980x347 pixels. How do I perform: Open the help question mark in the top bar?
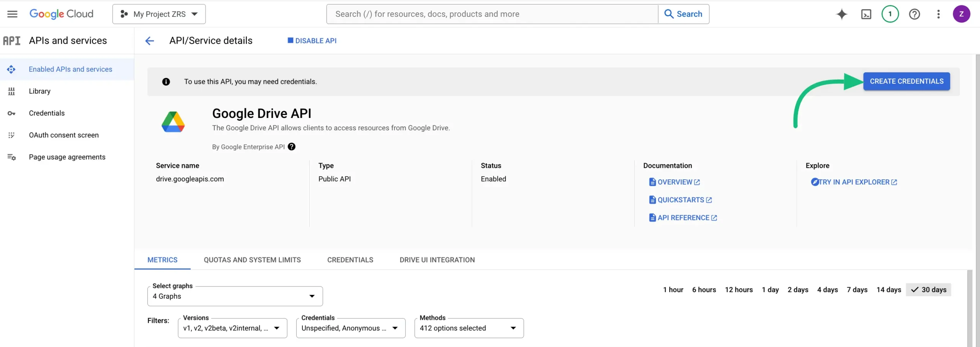pyautogui.click(x=915, y=14)
